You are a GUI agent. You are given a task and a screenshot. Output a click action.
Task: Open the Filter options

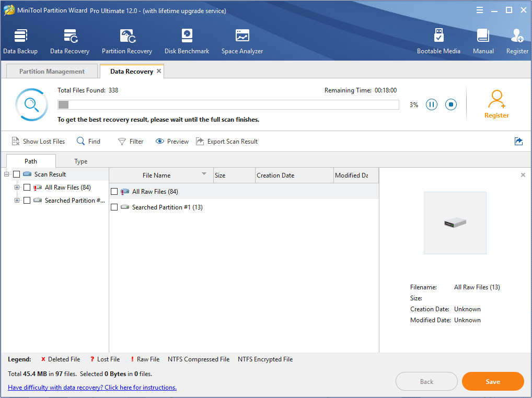(x=131, y=142)
